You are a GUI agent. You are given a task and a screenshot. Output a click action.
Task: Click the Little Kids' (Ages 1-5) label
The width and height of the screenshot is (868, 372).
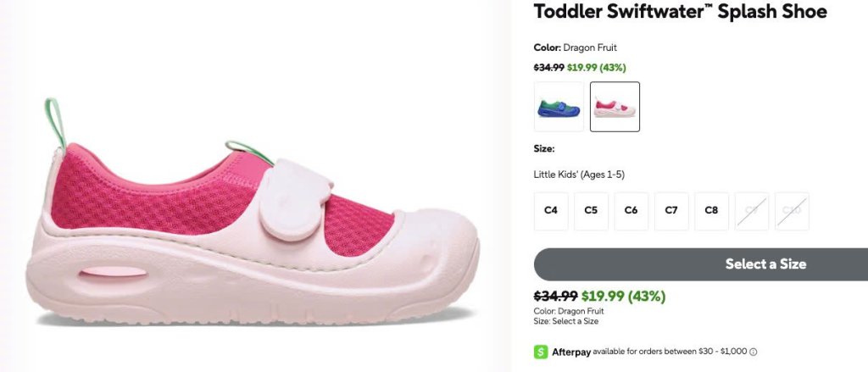[x=578, y=175]
